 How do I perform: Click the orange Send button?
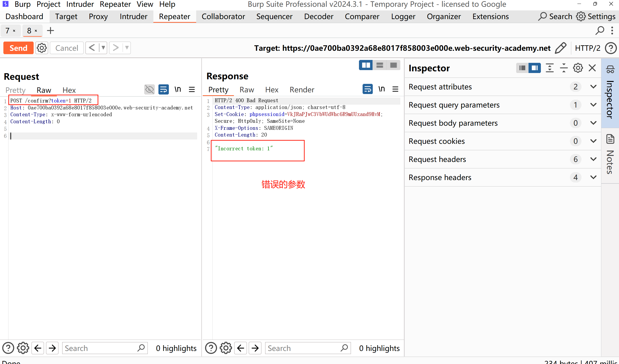[18, 48]
